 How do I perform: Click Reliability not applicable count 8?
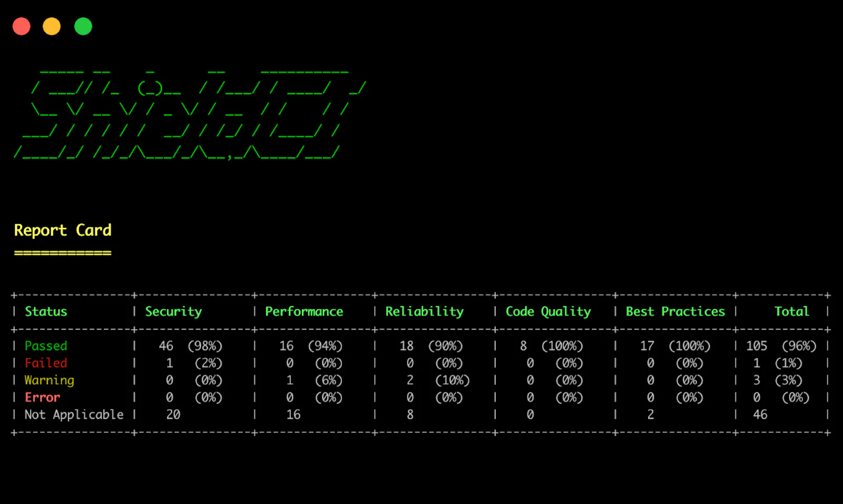(410, 414)
